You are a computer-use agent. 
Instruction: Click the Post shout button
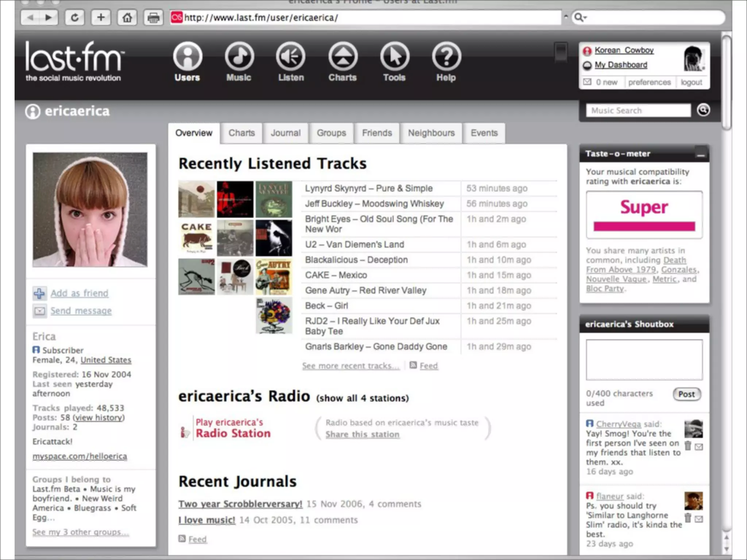(687, 394)
